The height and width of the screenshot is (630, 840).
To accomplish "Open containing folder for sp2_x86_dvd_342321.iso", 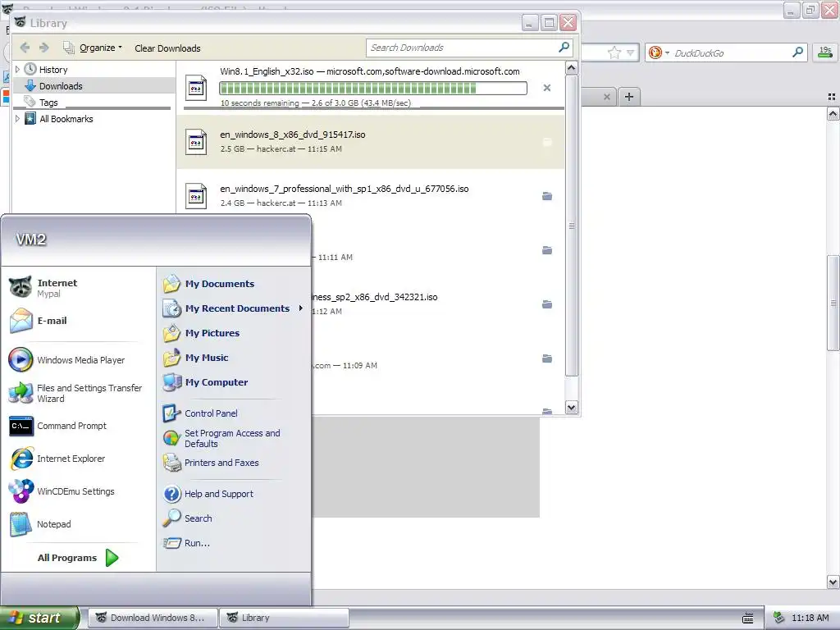I will [547, 304].
